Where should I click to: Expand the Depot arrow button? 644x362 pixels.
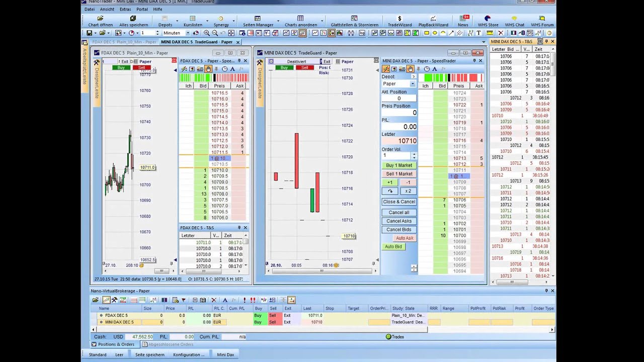click(x=414, y=76)
